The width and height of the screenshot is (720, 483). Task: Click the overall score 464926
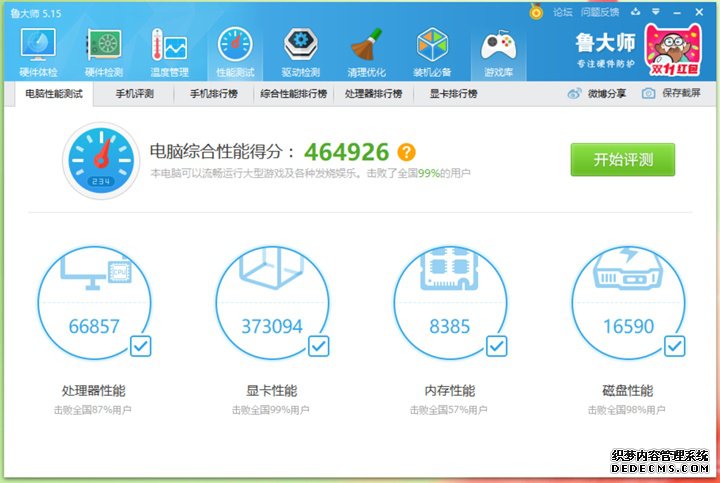click(x=347, y=152)
